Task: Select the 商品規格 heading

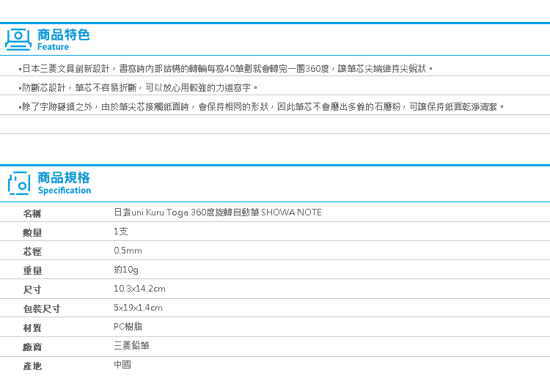Action: tap(64, 177)
